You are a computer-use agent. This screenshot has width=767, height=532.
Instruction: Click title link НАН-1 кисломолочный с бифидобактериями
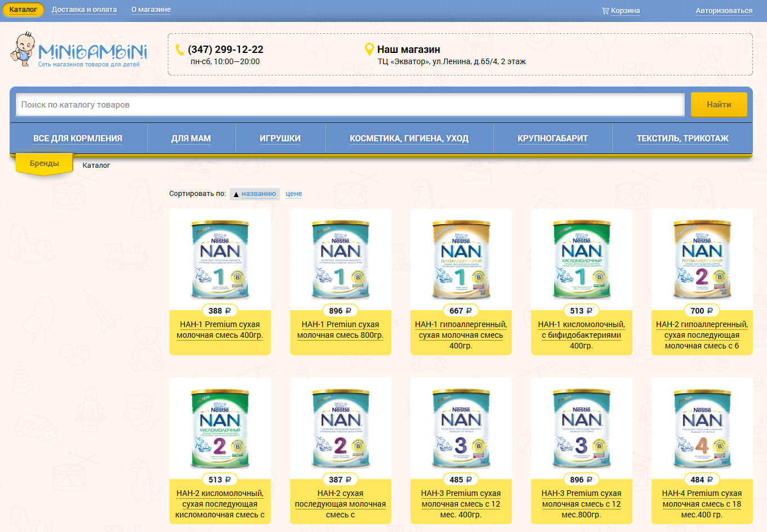tap(582, 335)
